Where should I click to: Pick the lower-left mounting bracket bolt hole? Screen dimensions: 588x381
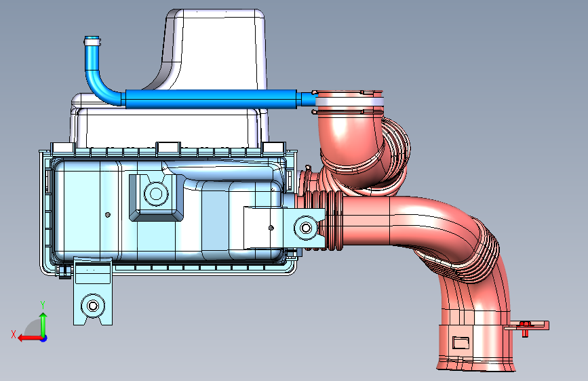[93, 306]
